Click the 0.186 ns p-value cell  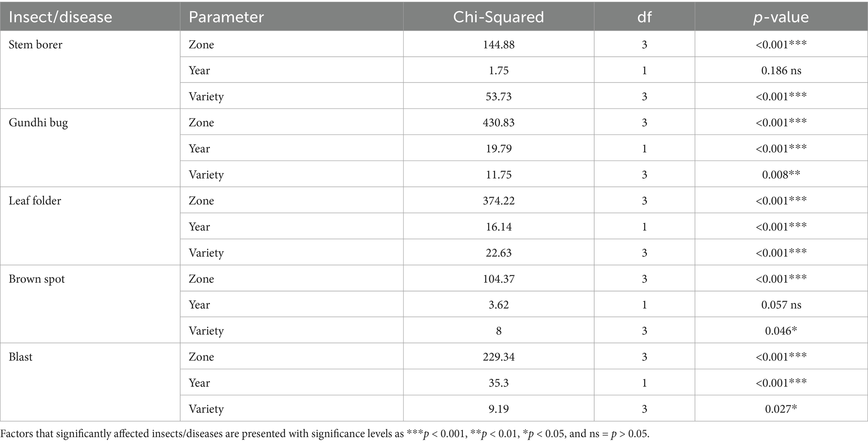pos(781,71)
